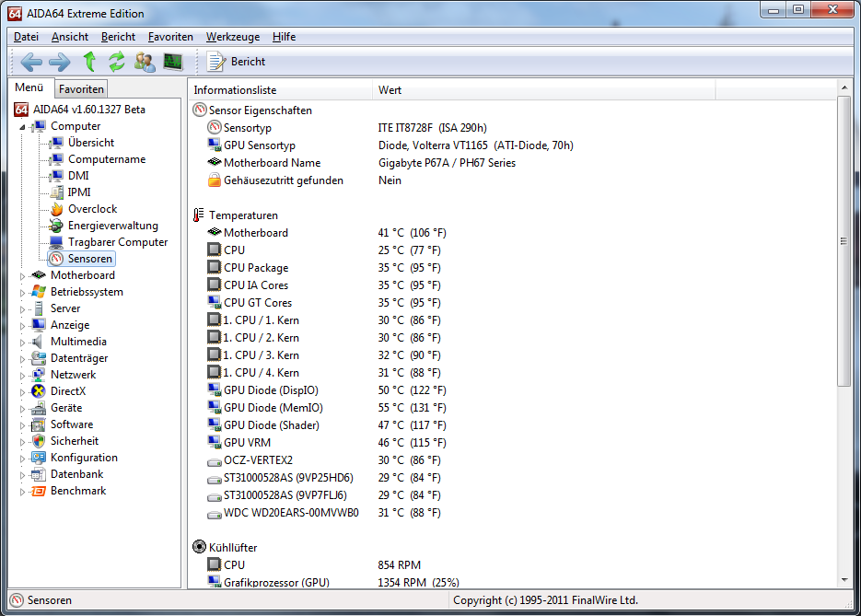Click the vertical scrollbar thumb
The image size is (861, 616).
844,241
